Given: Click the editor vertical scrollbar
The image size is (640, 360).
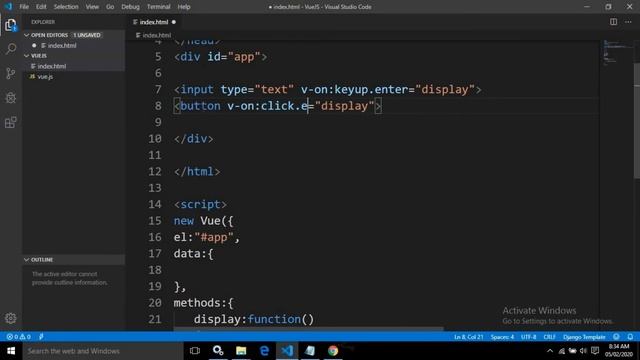Looking at the screenshot, I should click(x=637, y=121).
